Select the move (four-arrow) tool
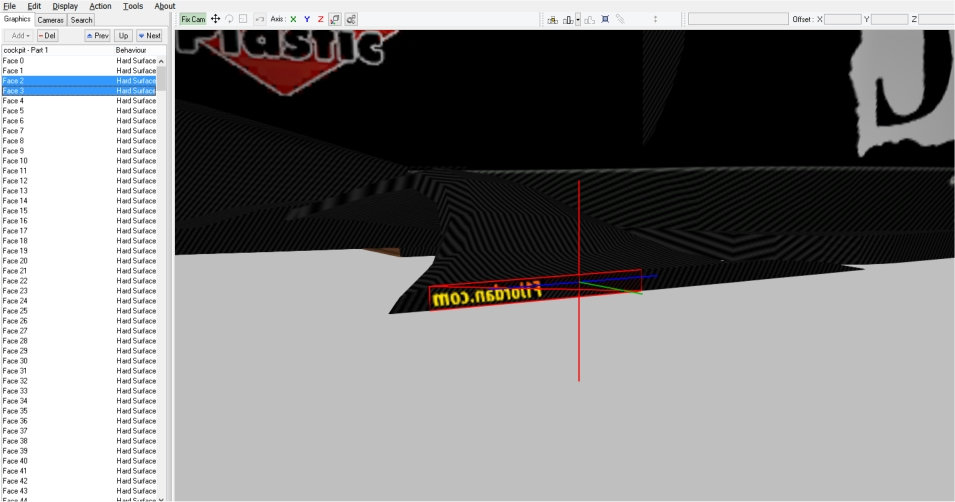955x502 pixels. 216,19
